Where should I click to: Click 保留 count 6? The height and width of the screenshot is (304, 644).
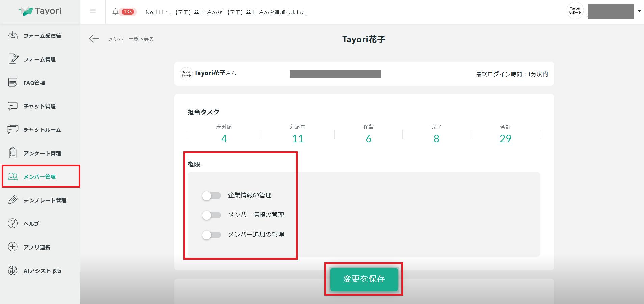(369, 139)
